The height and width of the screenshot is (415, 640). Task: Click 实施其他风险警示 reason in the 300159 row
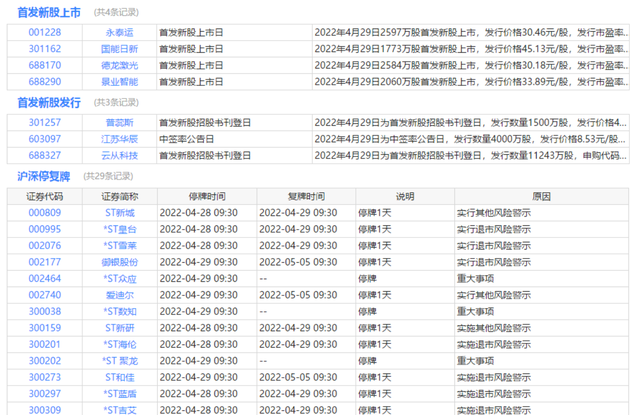494,328
